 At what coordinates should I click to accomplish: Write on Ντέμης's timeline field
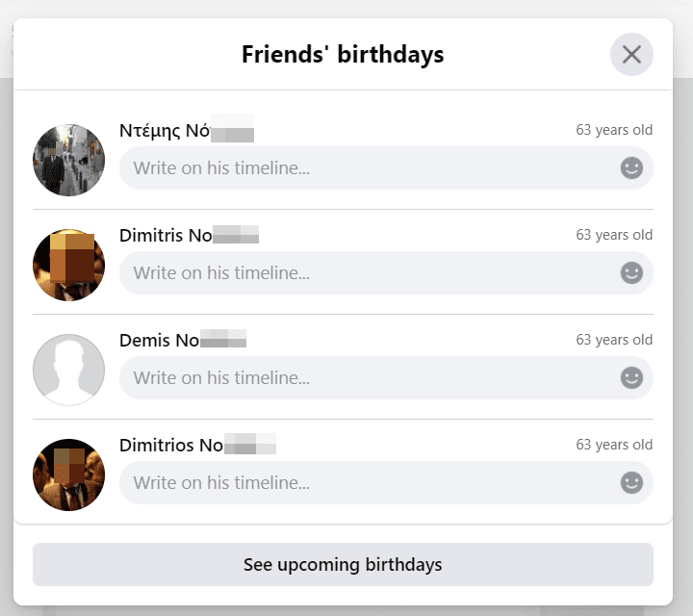click(x=386, y=167)
